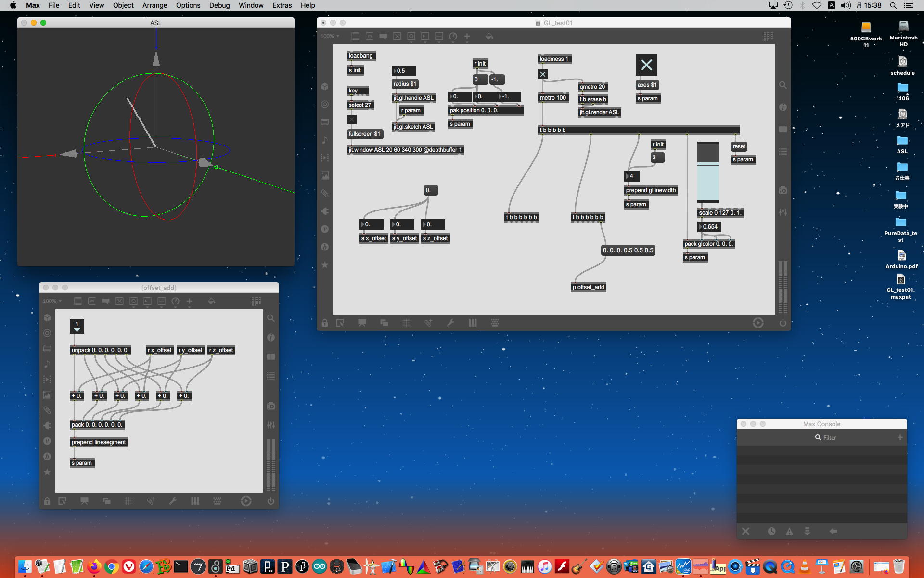This screenshot has width=924, height=578.
Task: Clear Max Console with X icon
Action: click(x=745, y=531)
